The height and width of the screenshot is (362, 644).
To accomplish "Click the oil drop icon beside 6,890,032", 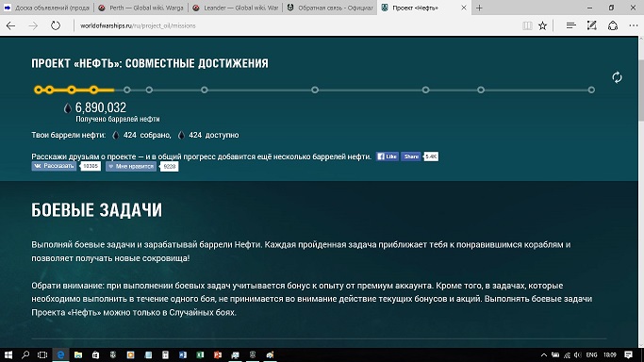I will click(x=67, y=108).
